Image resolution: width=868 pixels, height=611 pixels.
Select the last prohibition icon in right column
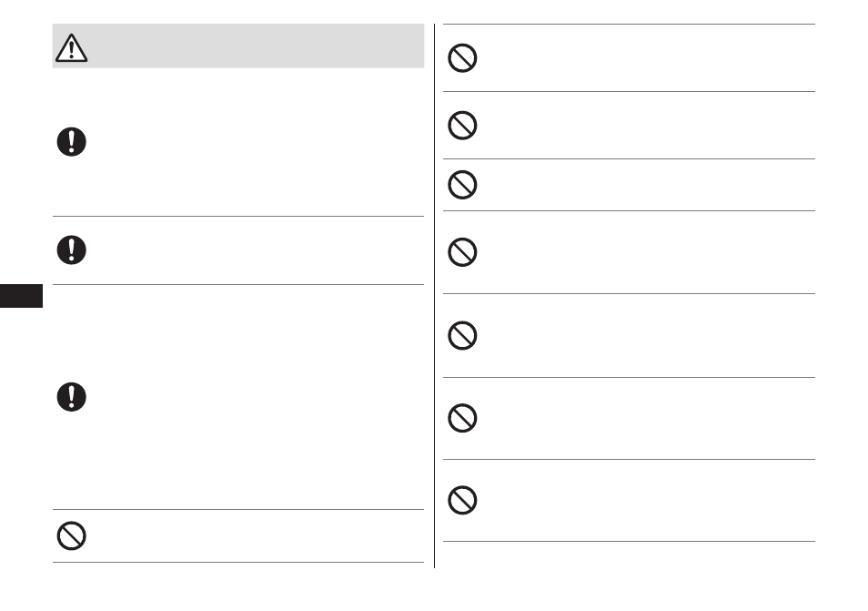(x=462, y=500)
